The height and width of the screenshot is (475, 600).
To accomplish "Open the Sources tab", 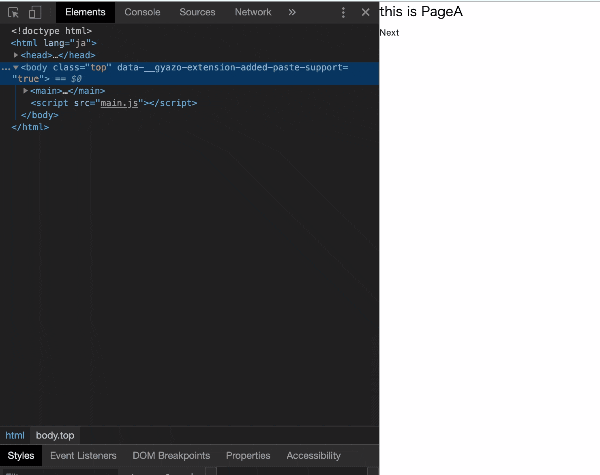I will (x=197, y=12).
